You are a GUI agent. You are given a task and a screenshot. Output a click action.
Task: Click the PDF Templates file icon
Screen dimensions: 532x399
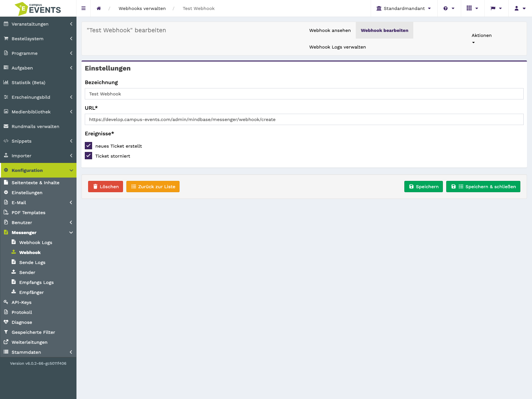pos(6,212)
